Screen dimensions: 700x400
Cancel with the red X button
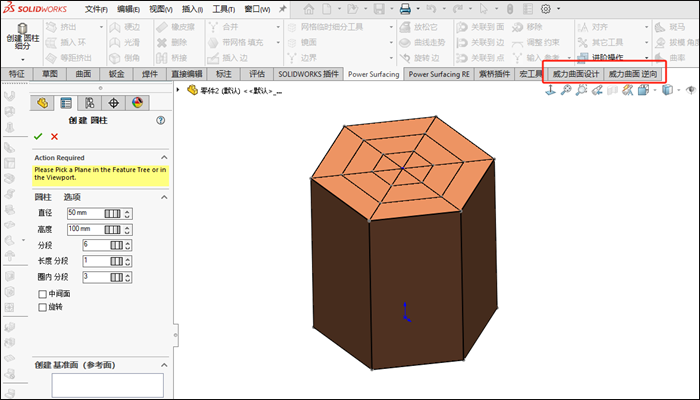[54, 137]
